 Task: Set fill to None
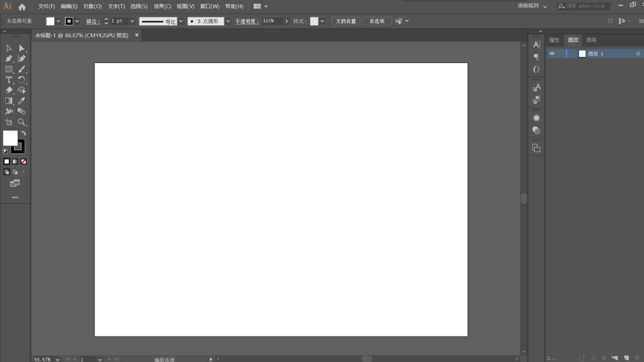[x=23, y=162]
